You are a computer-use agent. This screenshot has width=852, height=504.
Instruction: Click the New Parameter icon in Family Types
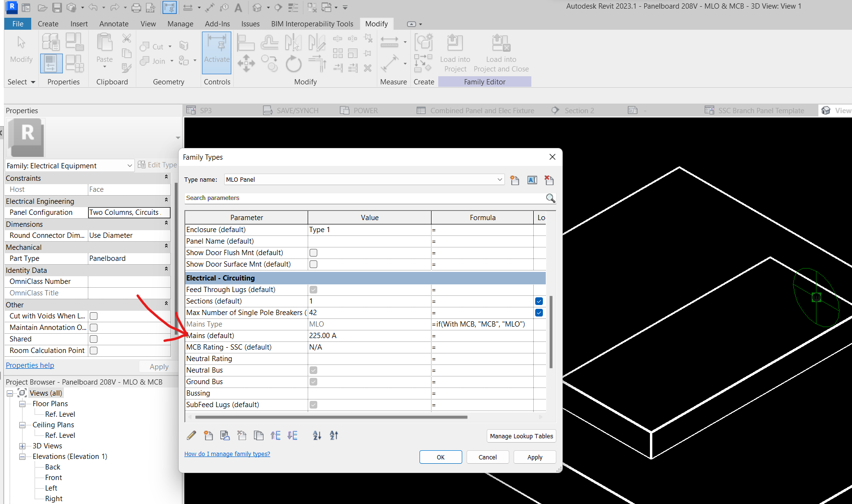(x=208, y=435)
